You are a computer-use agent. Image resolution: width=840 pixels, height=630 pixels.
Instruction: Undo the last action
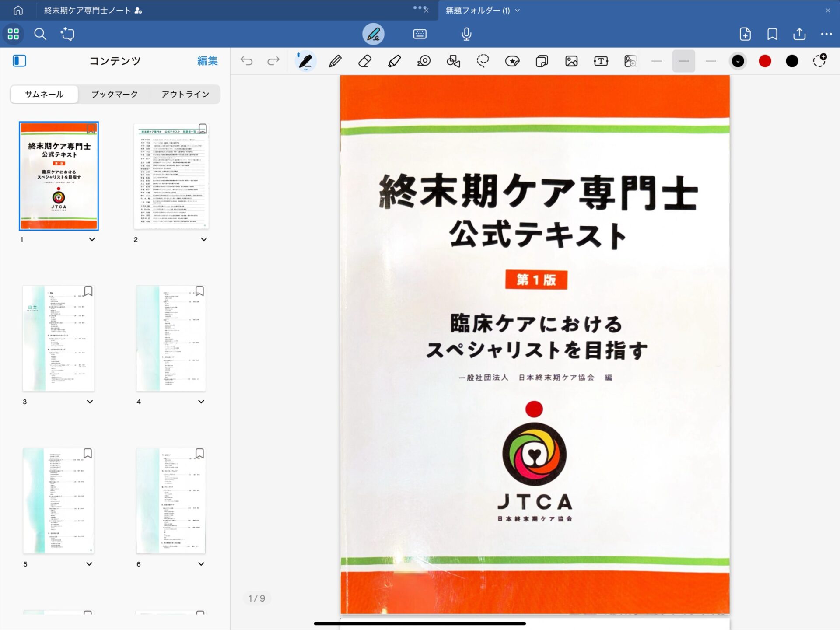click(246, 61)
